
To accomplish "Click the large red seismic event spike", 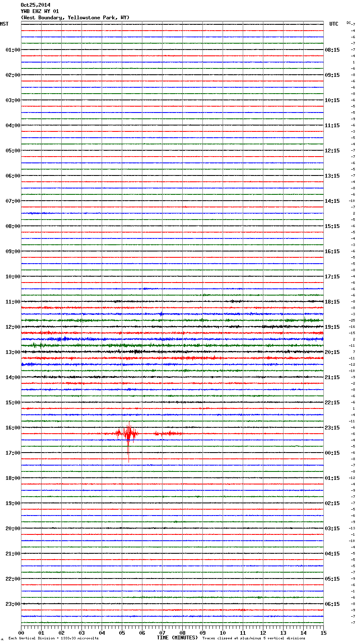I will pos(128,437).
